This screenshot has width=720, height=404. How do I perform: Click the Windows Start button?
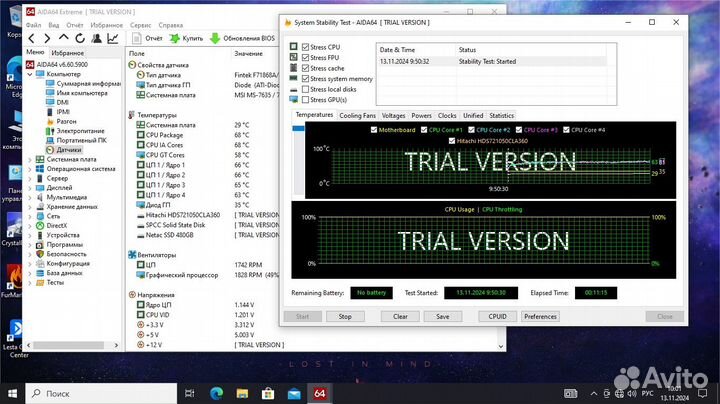click(x=12, y=393)
